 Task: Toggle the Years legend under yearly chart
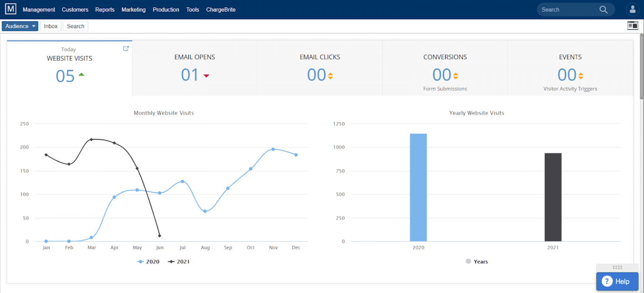(x=476, y=262)
